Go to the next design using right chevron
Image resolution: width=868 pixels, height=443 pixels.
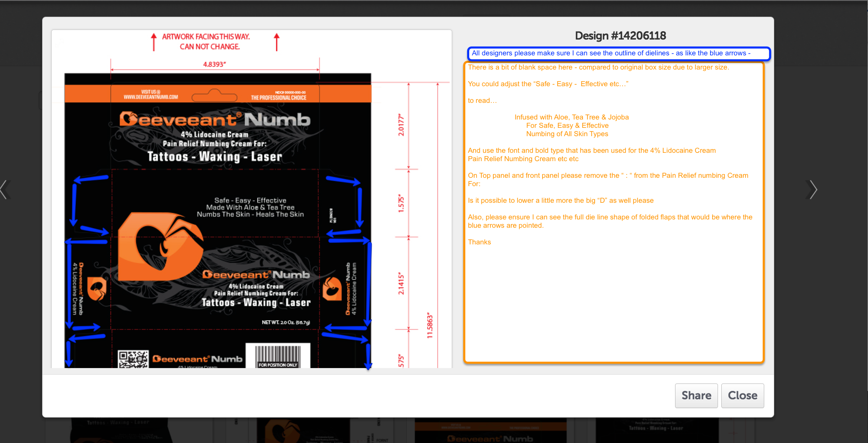tap(813, 190)
